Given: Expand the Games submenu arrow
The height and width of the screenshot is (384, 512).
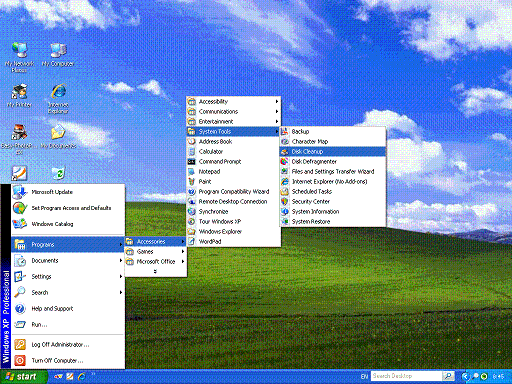Looking at the screenshot, I should point(183,251).
